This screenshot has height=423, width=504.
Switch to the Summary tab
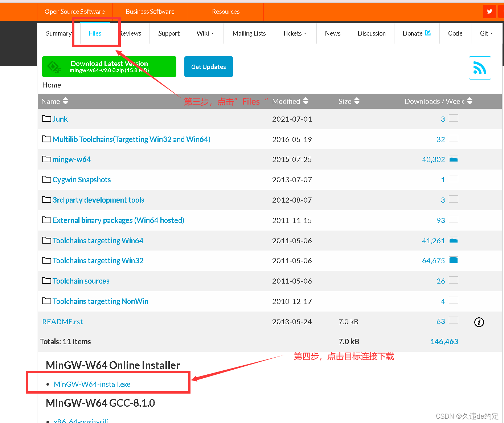[x=58, y=33]
